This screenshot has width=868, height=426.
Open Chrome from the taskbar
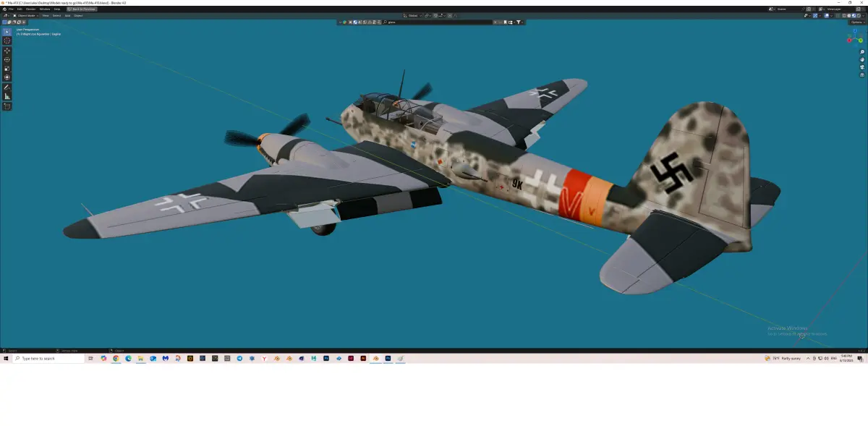[116, 358]
